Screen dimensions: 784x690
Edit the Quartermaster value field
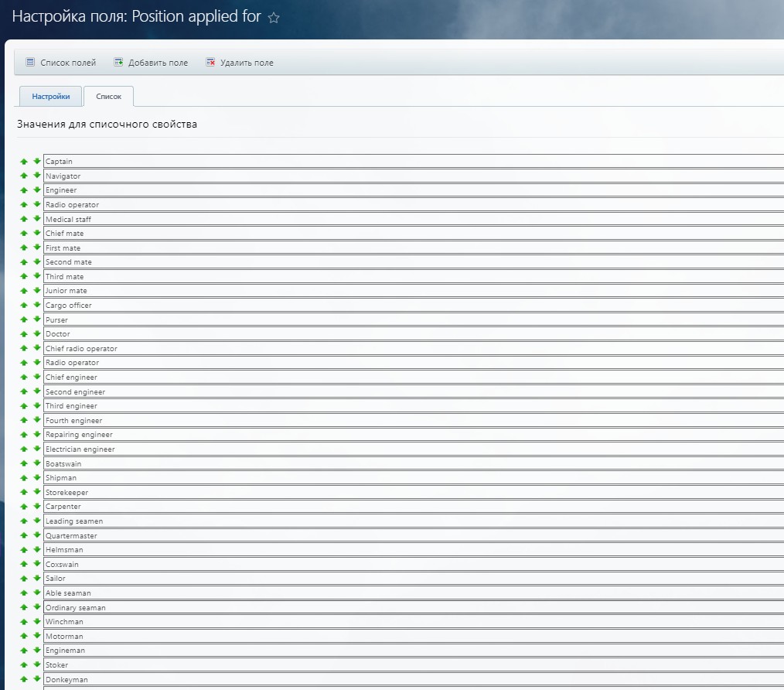(x=414, y=535)
